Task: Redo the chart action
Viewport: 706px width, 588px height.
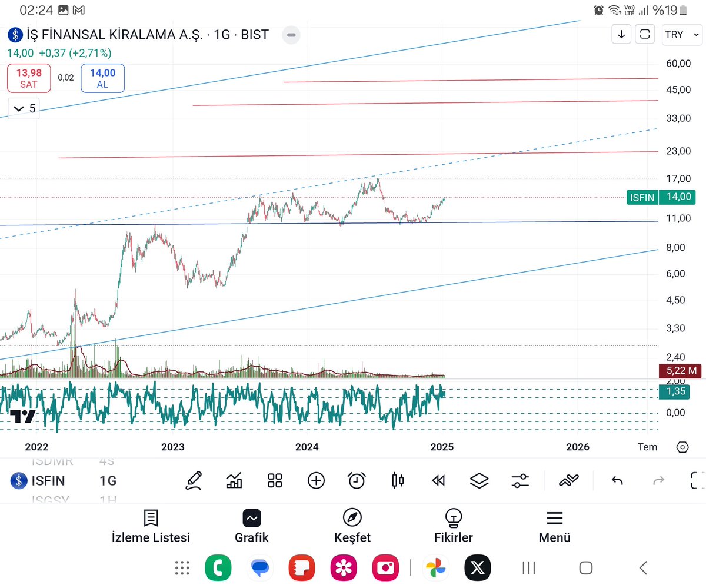Action: click(x=658, y=481)
